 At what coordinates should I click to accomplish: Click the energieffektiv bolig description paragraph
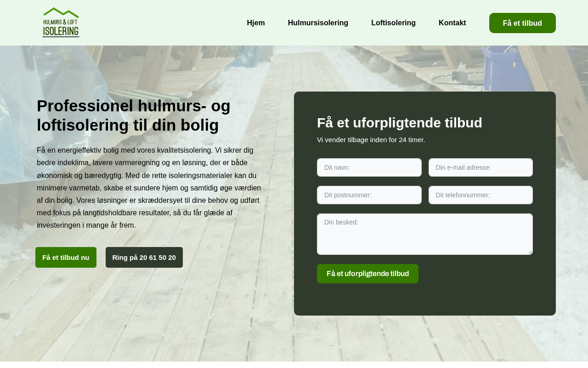149,188
